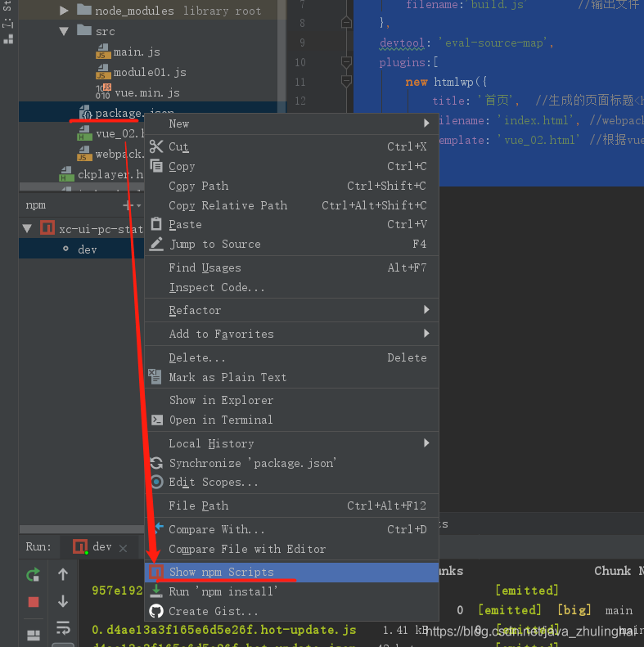Click the Mark as Plain Text icon

point(155,377)
